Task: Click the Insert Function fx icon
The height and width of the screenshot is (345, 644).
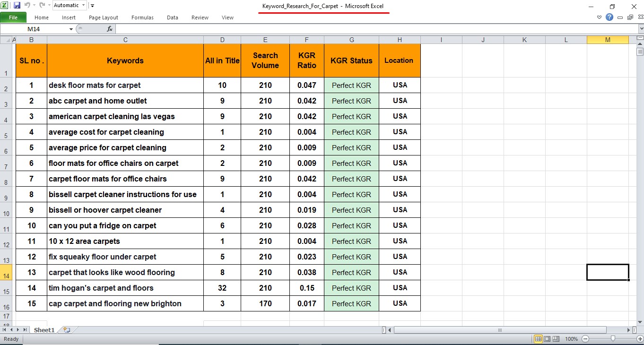Action: click(x=110, y=29)
